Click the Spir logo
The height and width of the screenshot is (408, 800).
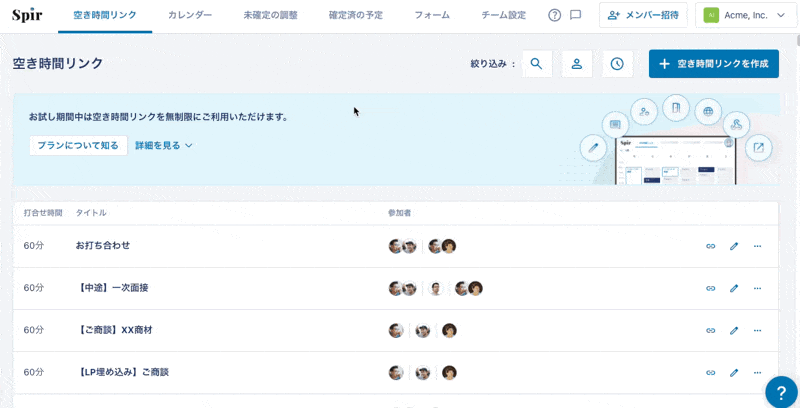coord(27,15)
